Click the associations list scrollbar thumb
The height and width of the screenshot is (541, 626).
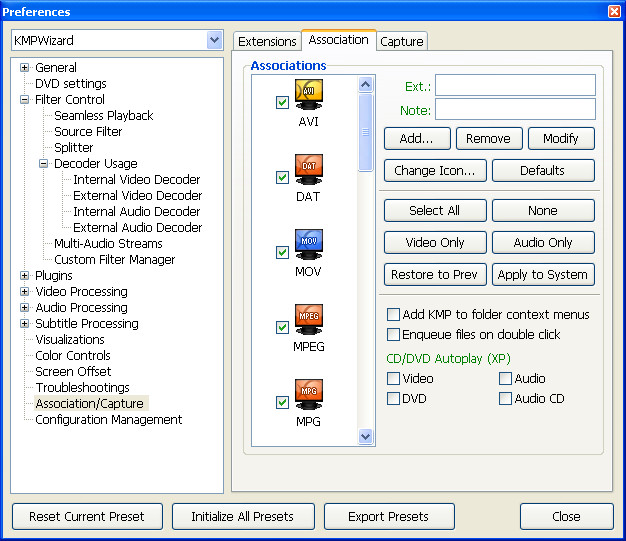point(365,132)
